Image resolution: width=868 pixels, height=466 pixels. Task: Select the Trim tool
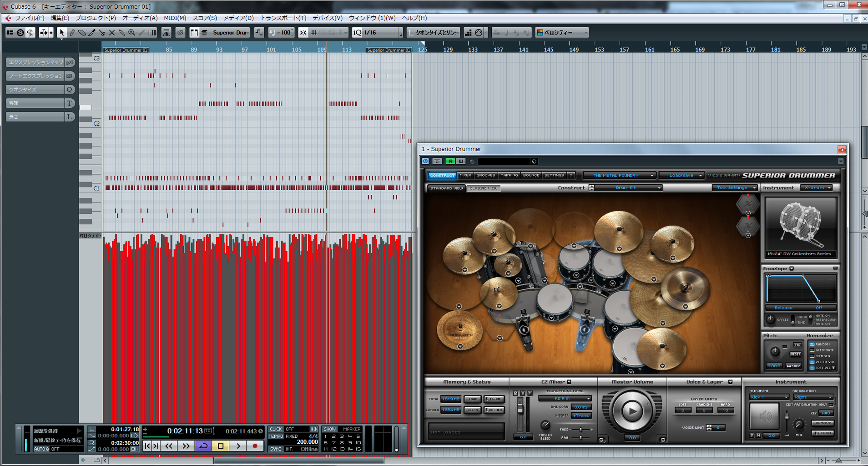pyautogui.click(x=92, y=32)
